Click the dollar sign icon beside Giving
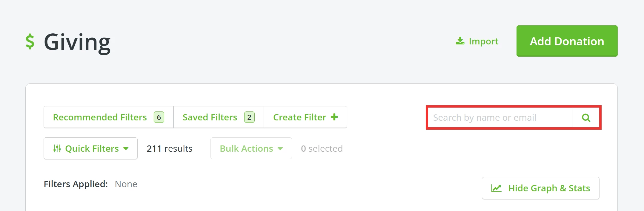Viewport: 644px width, 211px height. coord(31,42)
